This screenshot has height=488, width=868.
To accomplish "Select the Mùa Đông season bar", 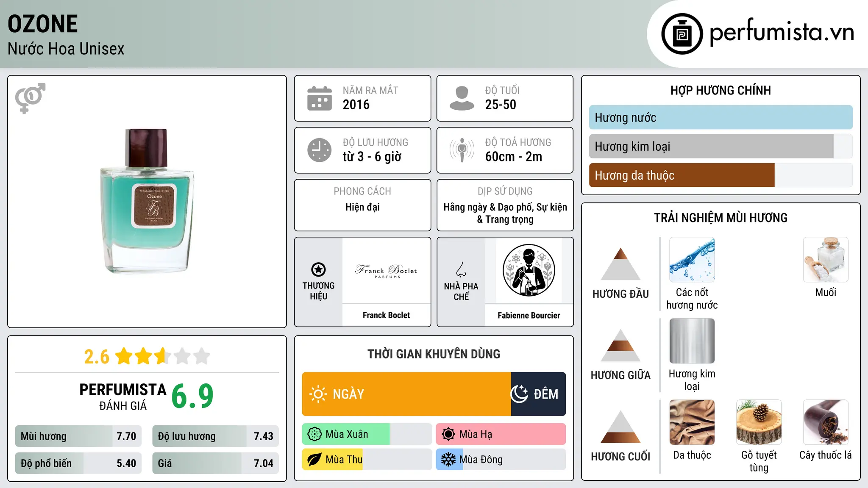I will (501, 460).
